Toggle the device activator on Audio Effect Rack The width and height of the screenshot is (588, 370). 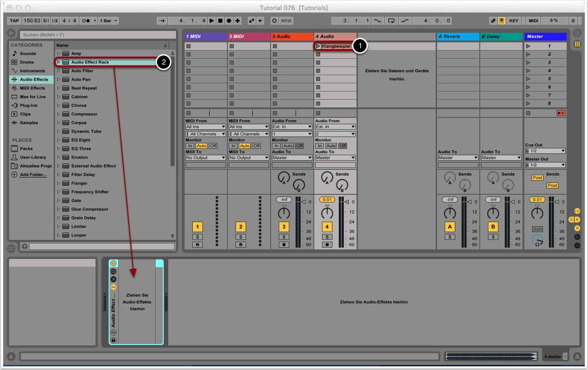[113, 264]
